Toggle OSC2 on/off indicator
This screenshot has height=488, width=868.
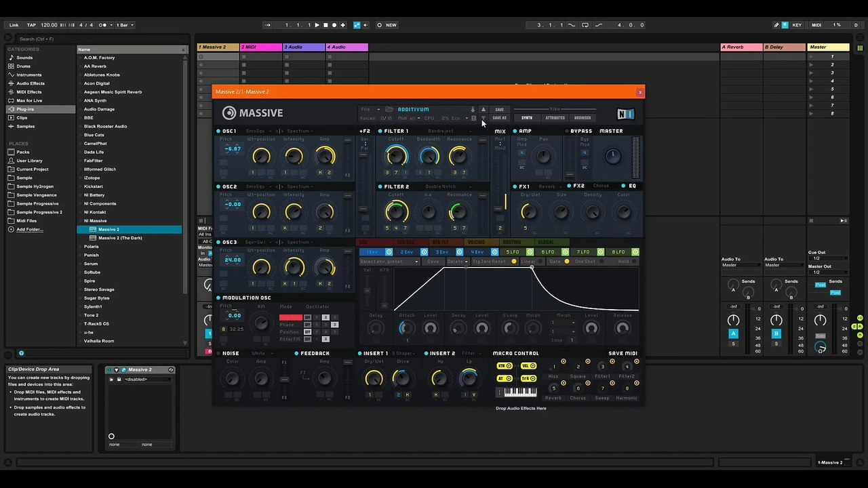pyautogui.click(x=218, y=186)
